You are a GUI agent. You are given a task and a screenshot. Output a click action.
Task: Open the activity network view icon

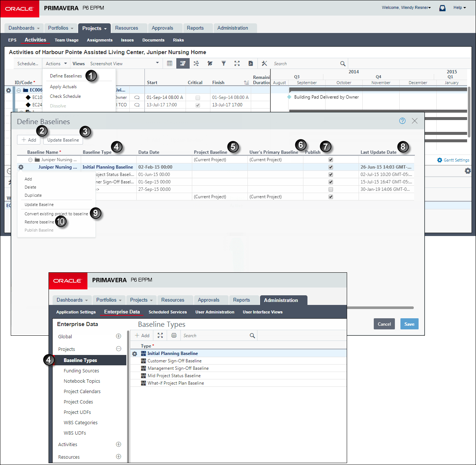click(196, 63)
